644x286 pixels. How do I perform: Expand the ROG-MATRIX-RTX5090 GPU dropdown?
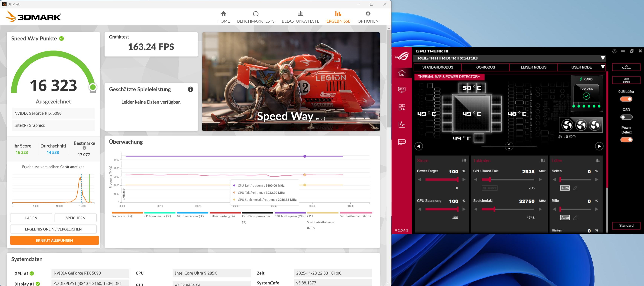(603, 58)
